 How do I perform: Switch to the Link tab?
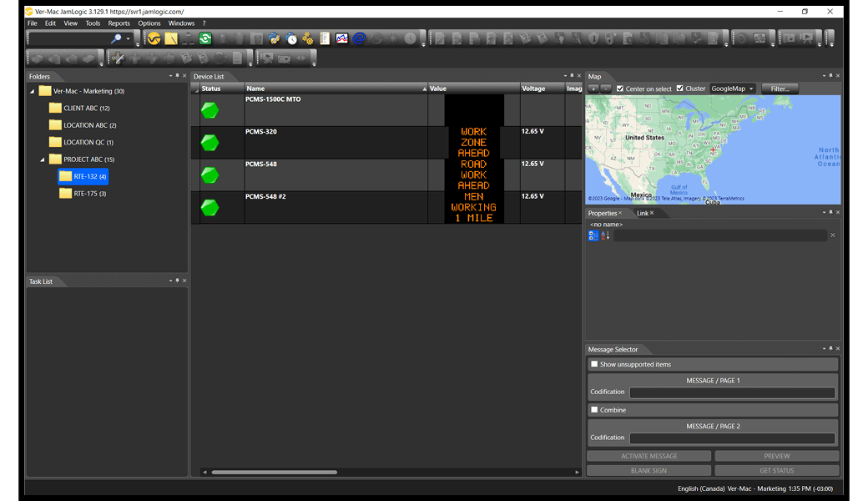coord(643,213)
